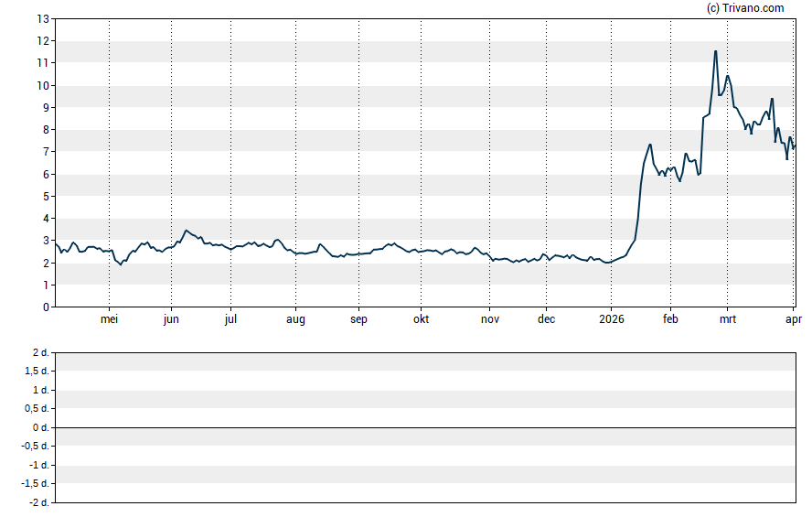Click the 'nov' month label
This screenshot has width=812, height=517.
tap(490, 319)
